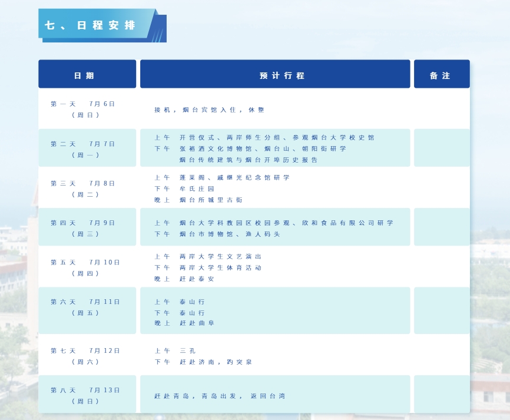Select text 接机，烟台宾馆入住，休整
510x420 pixels.
209,110
